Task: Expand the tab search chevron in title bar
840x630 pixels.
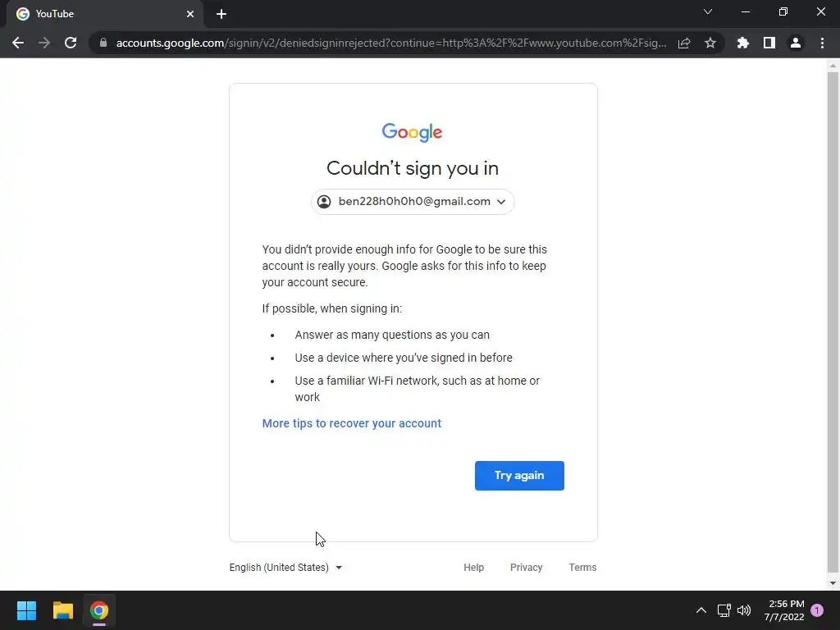Action: pos(708,11)
